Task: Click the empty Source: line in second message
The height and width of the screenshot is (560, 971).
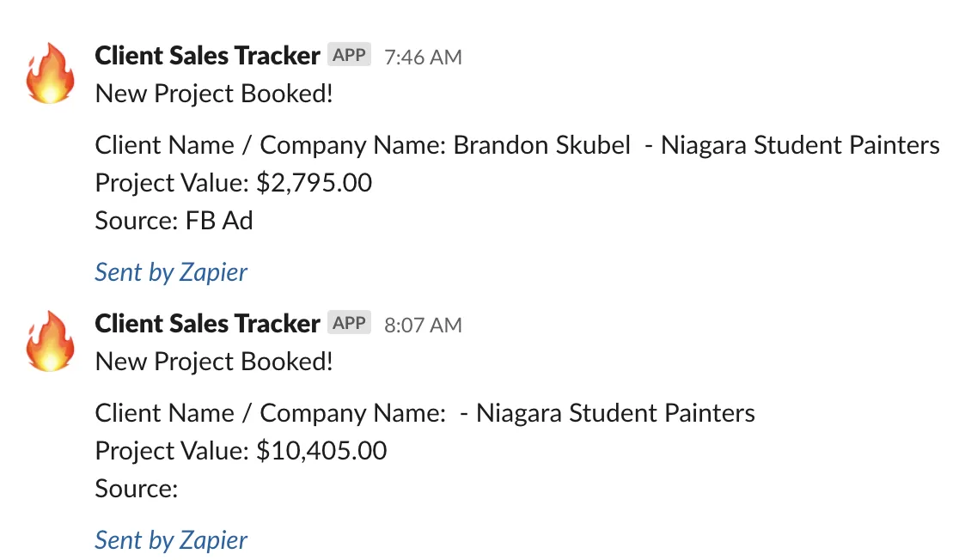Action: [137, 489]
